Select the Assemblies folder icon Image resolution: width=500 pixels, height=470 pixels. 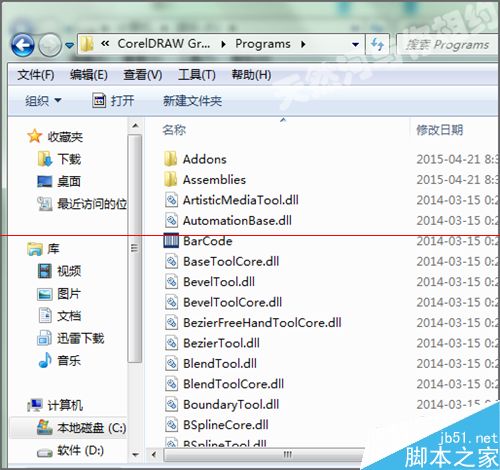point(171,179)
